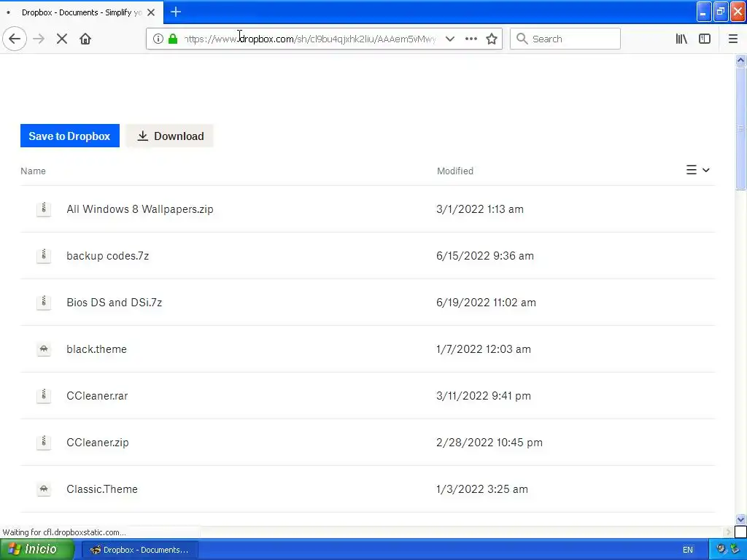Click the date 6/15/2022 9:36 am
The image size is (747, 560).
coord(485,256)
